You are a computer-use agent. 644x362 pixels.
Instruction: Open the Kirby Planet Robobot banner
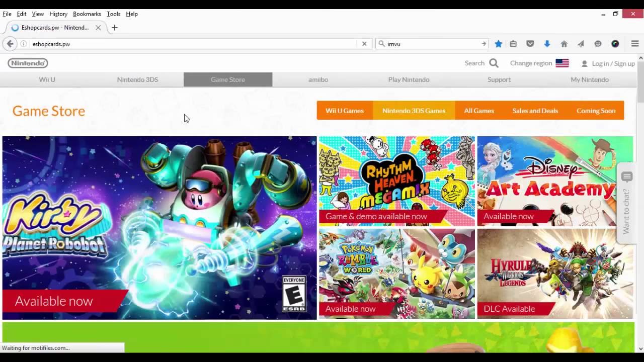pyautogui.click(x=159, y=228)
